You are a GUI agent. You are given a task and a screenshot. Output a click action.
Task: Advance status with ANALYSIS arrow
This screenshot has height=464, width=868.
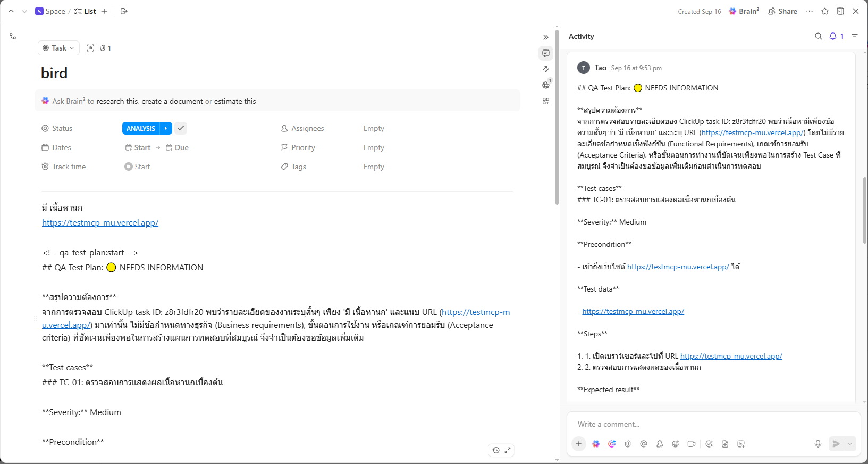click(166, 128)
